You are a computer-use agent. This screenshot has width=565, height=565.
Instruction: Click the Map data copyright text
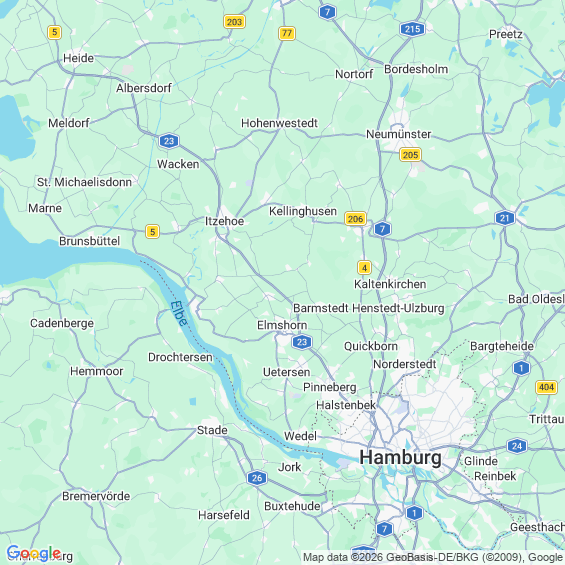pyautogui.click(x=433, y=557)
